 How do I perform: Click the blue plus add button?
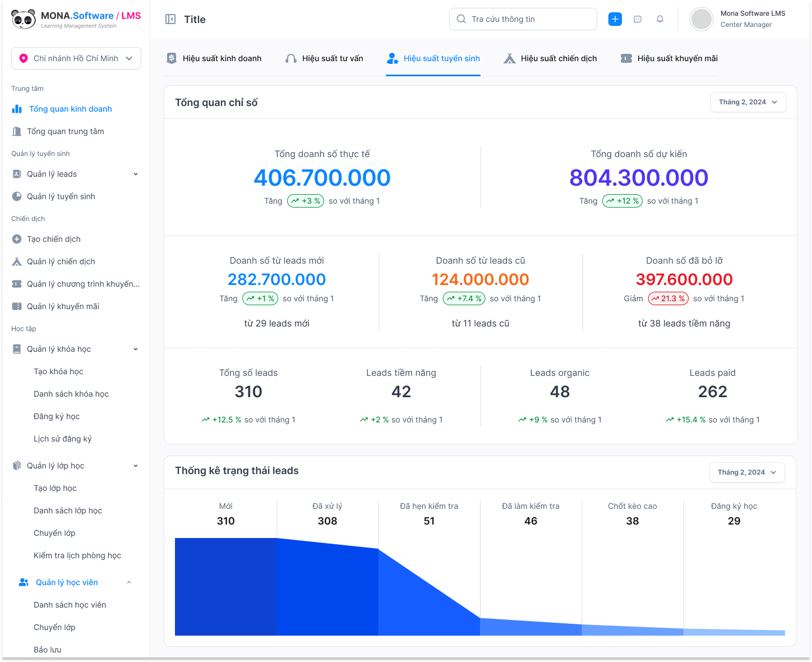pyautogui.click(x=615, y=19)
